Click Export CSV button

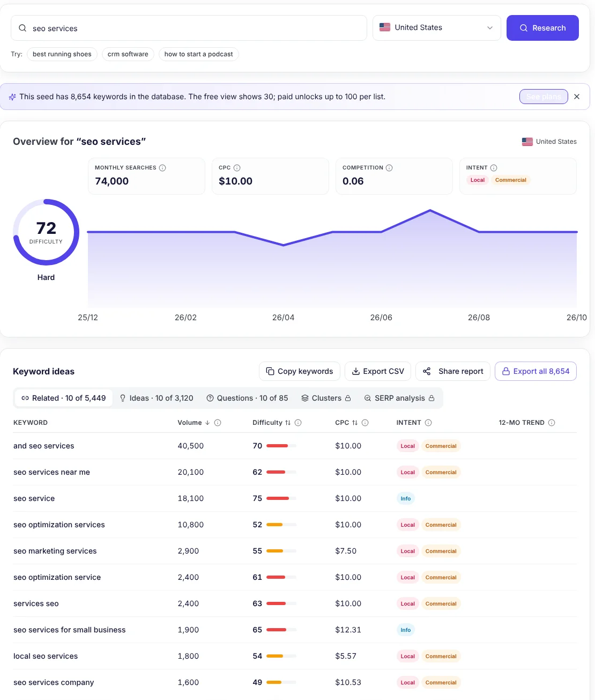[378, 371]
